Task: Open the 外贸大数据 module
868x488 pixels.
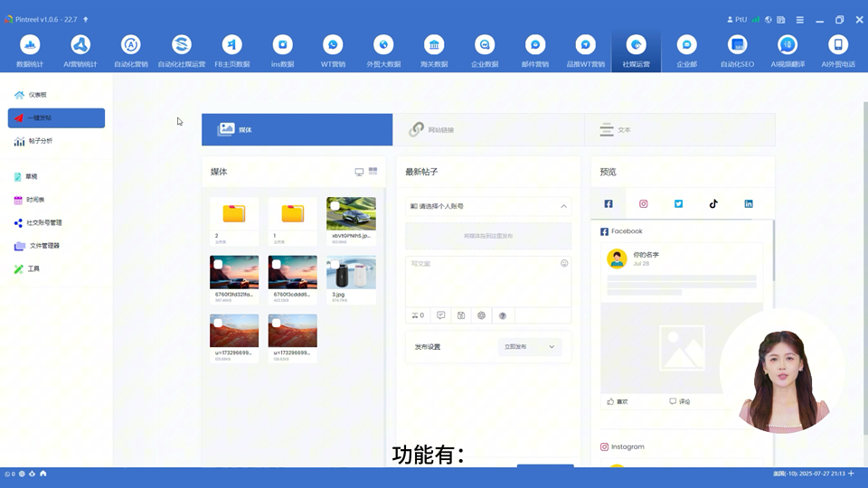Action: pos(383,51)
